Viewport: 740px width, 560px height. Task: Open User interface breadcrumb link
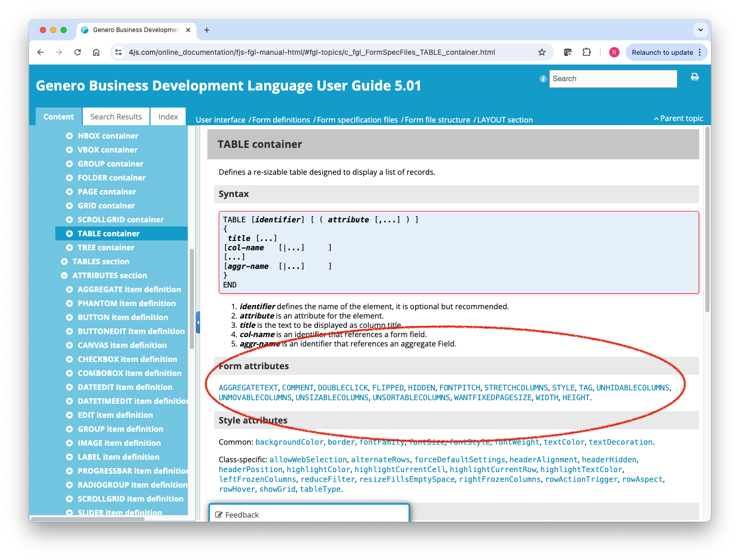tap(220, 120)
